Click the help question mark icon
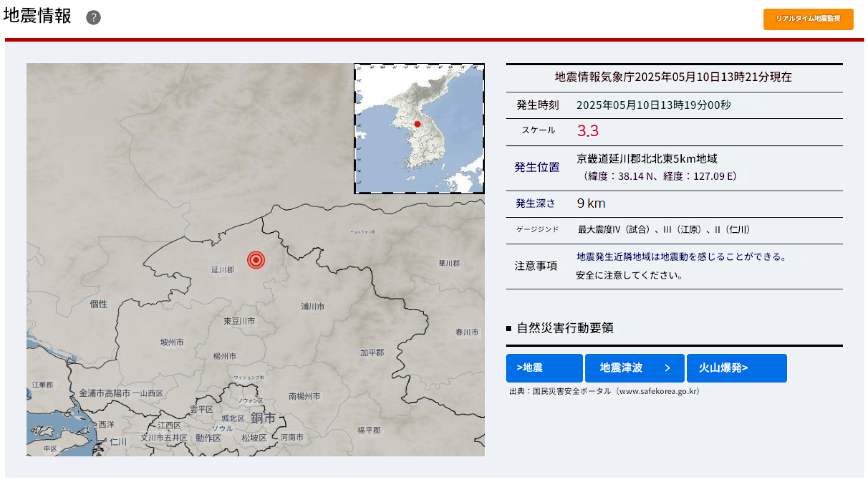 [x=93, y=18]
